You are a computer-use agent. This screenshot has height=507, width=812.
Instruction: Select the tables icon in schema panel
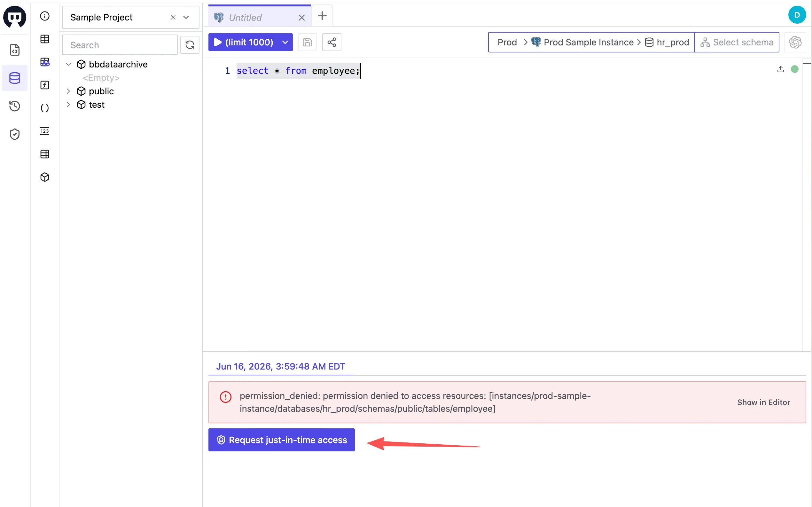click(x=44, y=39)
